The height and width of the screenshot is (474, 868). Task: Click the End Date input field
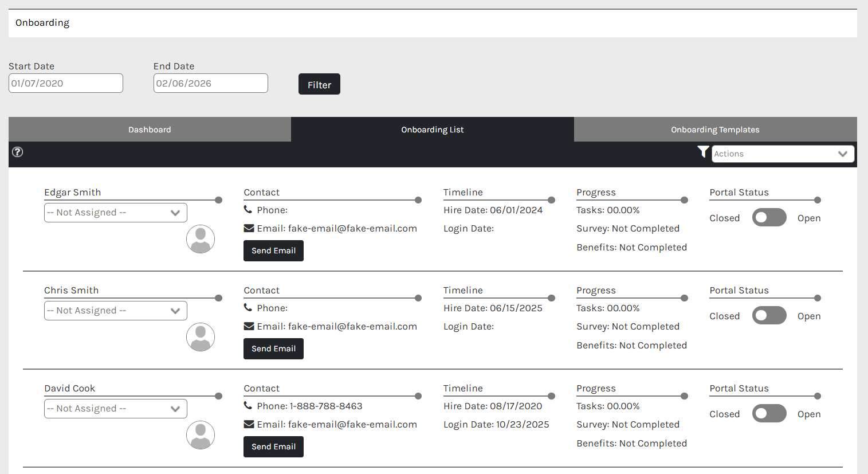(x=211, y=83)
